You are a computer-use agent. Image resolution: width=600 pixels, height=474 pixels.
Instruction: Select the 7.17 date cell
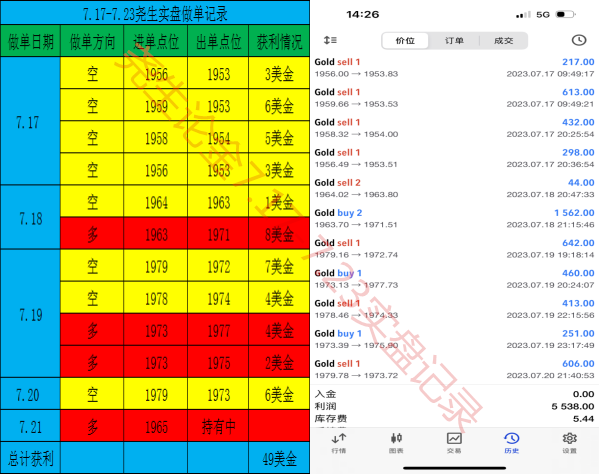point(31,121)
